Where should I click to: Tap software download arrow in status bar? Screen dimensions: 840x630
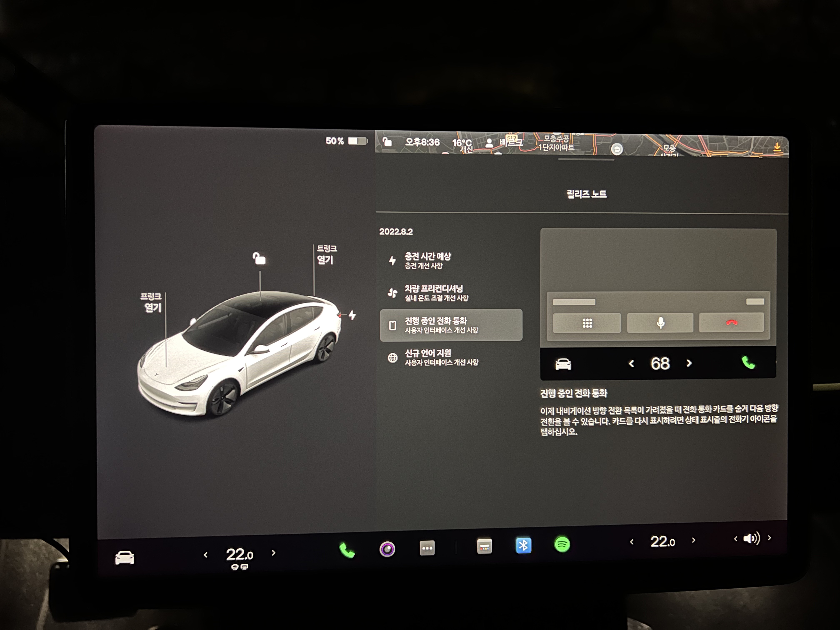(x=777, y=147)
